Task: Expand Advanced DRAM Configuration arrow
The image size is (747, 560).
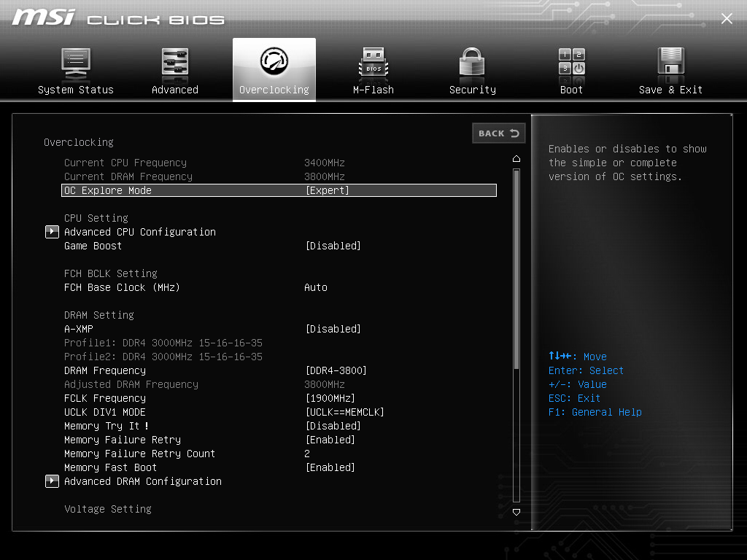Action: (x=52, y=481)
